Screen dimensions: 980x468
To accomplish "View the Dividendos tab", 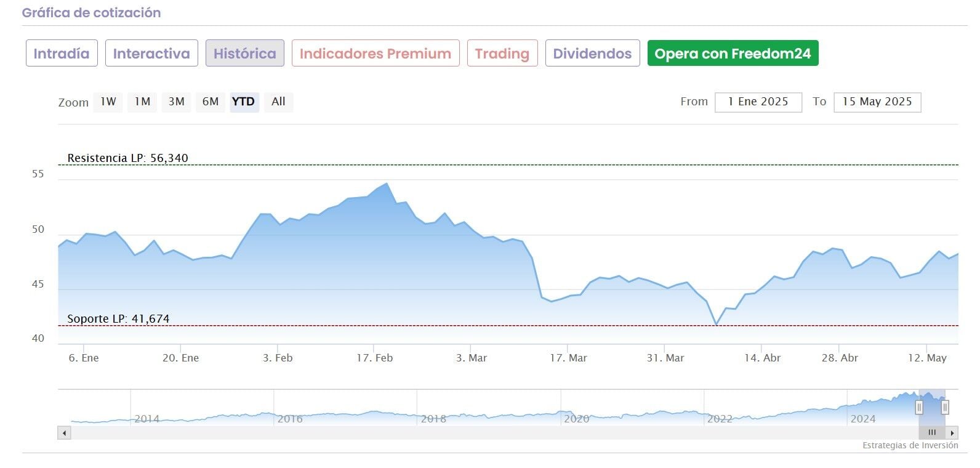I will click(592, 54).
